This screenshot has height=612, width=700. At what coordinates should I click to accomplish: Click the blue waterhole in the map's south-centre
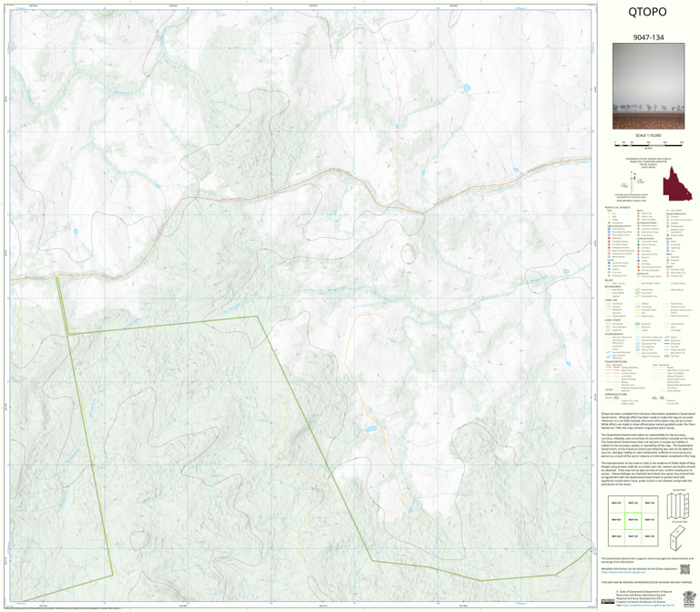pos(371,430)
